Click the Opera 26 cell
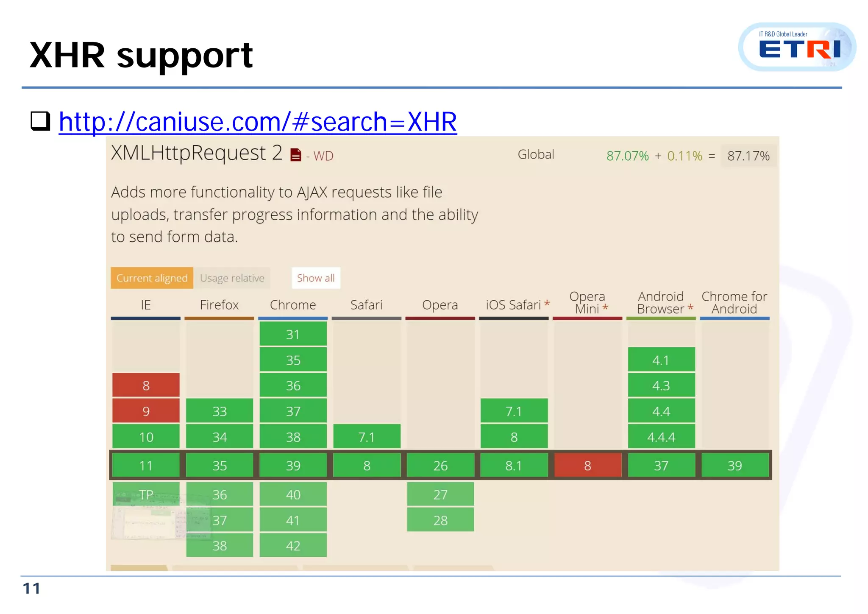Screen dimensions: 868x614 [x=440, y=466]
